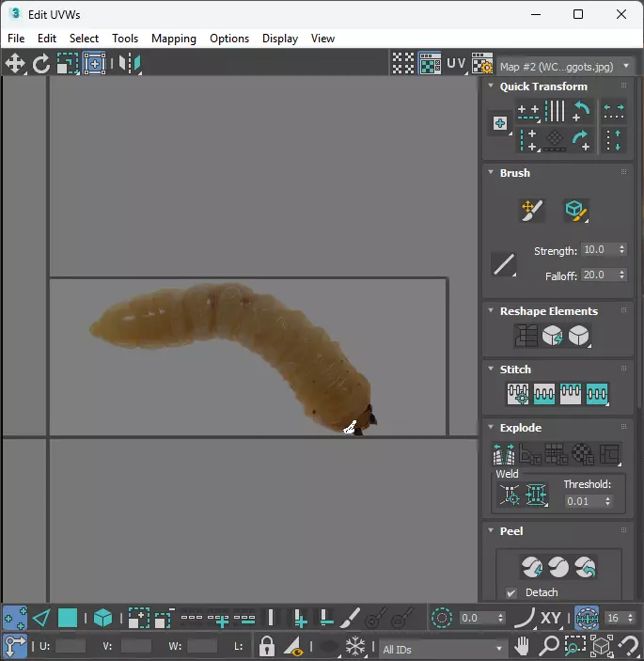644x661 pixels.
Task: Activate the Freeform Mode tool
Action: point(95,64)
